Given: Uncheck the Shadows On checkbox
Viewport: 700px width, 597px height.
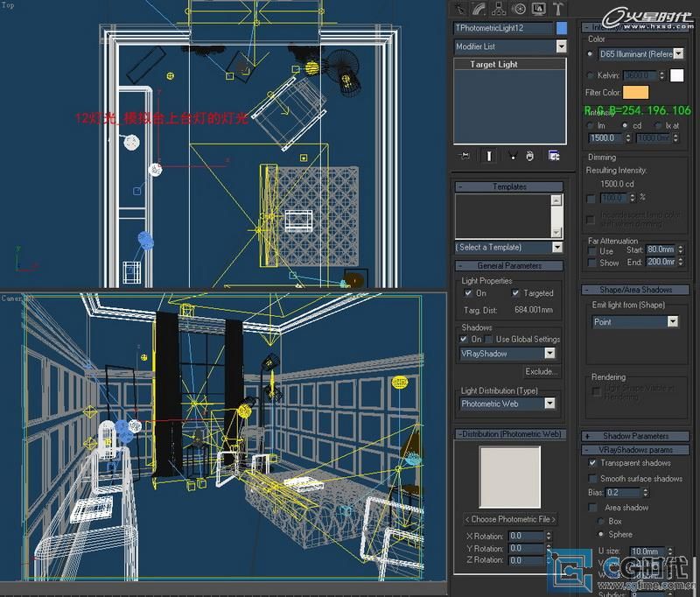Looking at the screenshot, I should [464, 340].
